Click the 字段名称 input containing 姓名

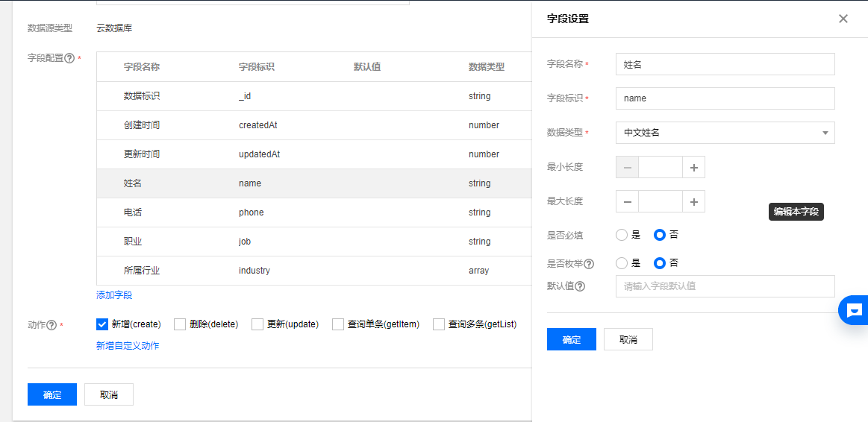click(725, 64)
